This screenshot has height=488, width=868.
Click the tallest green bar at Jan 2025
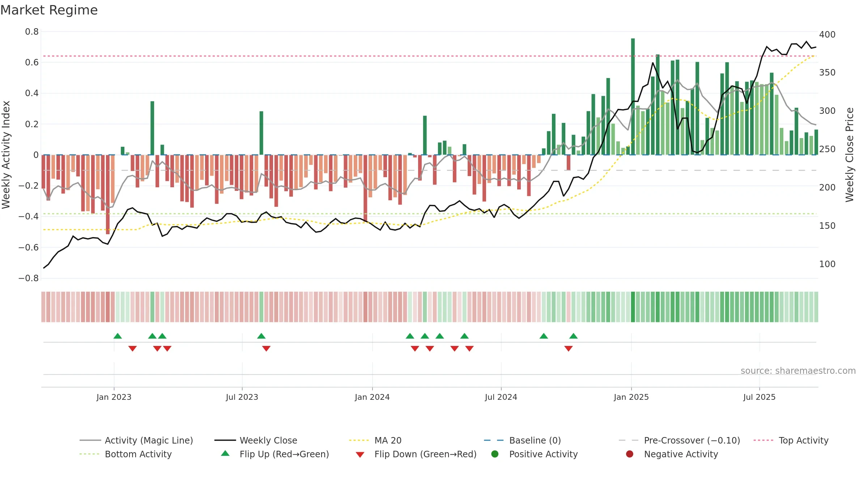[x=633, y=97]
